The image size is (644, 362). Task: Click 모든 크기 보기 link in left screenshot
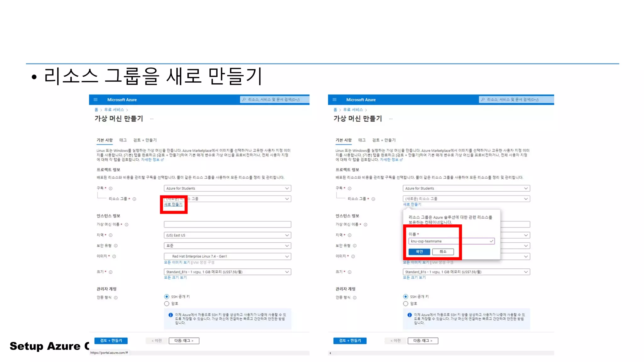(175, 277)
